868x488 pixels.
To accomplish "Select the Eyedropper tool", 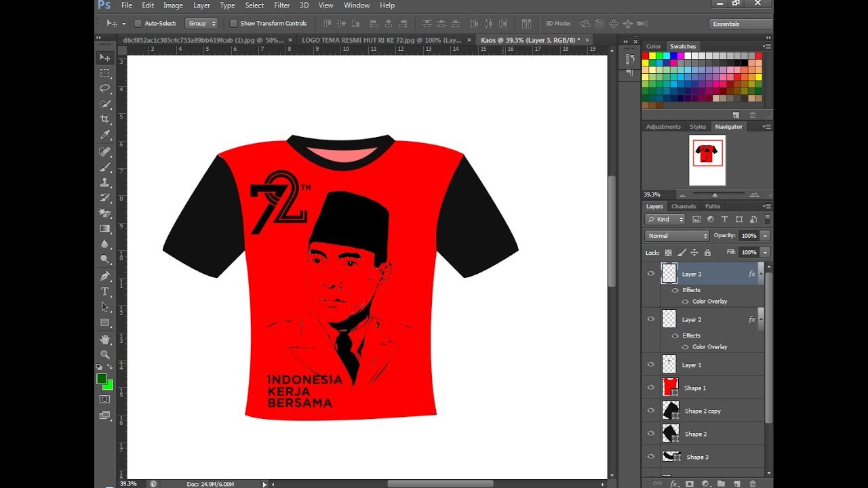I will point(104,135).
